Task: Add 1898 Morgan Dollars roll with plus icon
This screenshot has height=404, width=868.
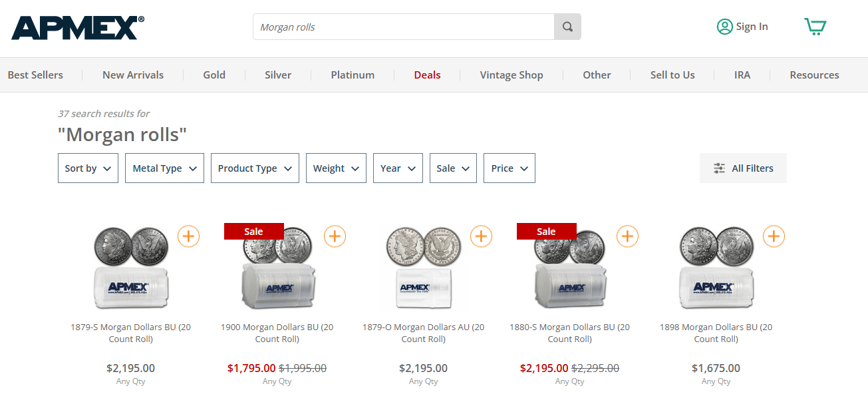Action: coord(774,236)
